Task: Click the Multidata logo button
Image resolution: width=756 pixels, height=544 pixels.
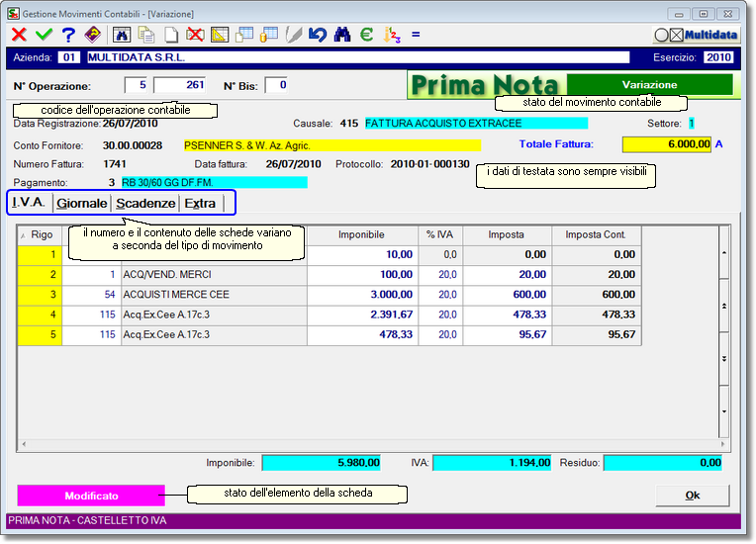Action: [x=697, y=35]
